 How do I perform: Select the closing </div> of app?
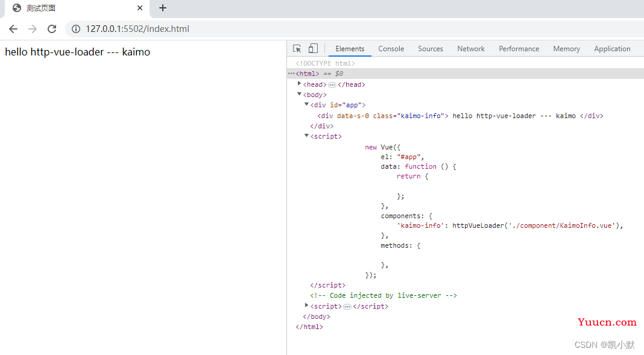click(x=321, y=126)
